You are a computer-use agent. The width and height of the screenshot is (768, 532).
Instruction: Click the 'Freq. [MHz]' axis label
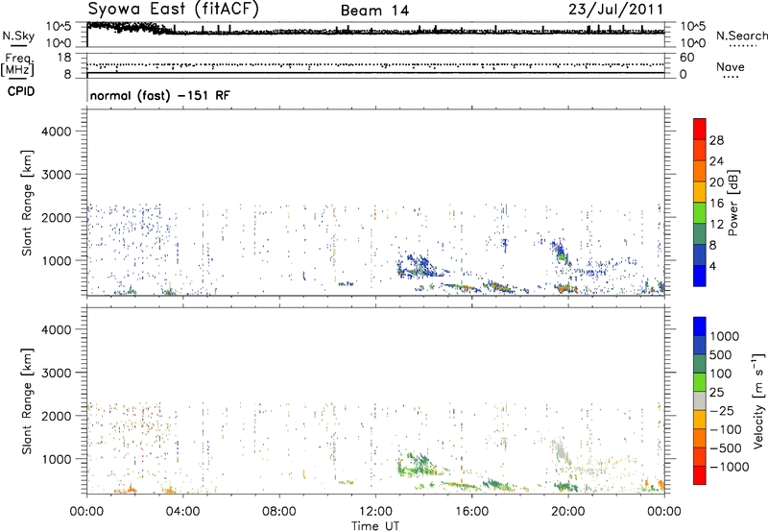pyautogui.click(x=17, y=64)
